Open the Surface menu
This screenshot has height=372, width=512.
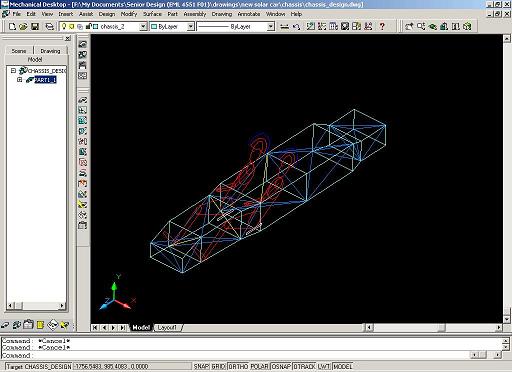(x=152, y=14)
